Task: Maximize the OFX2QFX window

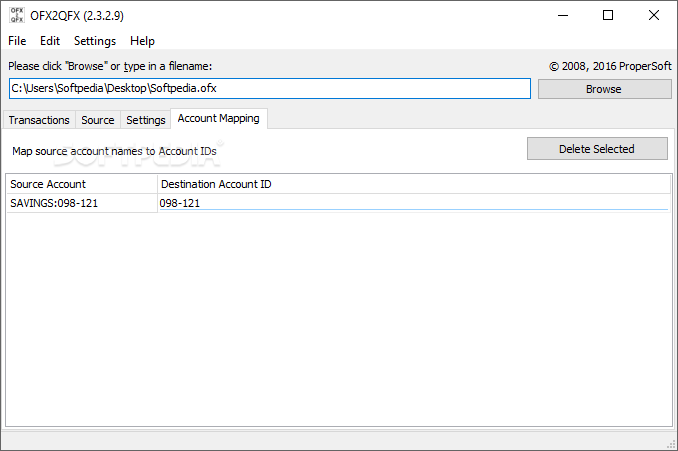Action: coord(608,16)
